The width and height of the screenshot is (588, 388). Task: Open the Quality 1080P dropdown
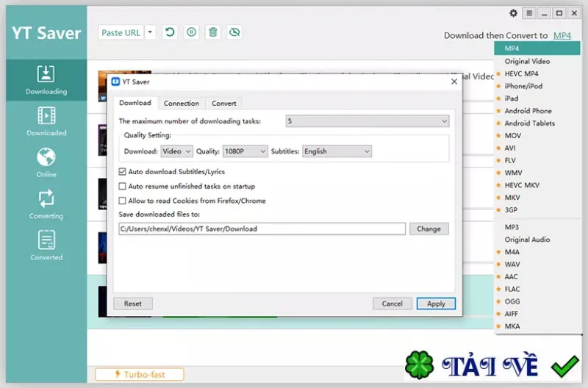[x=245, y=151]
